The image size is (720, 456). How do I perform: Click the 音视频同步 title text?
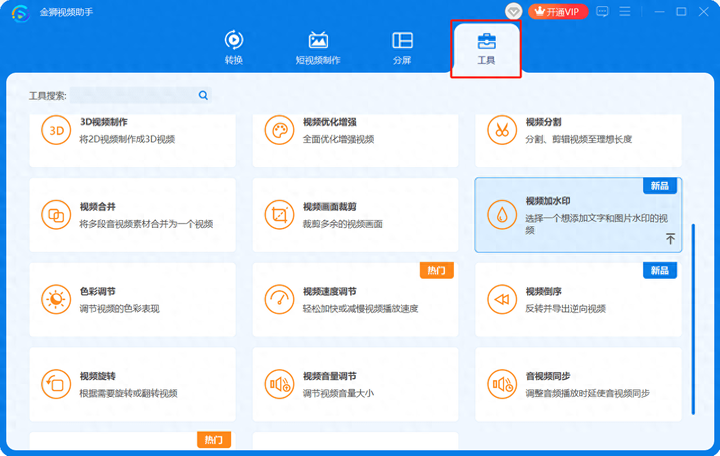click(548, 376)
